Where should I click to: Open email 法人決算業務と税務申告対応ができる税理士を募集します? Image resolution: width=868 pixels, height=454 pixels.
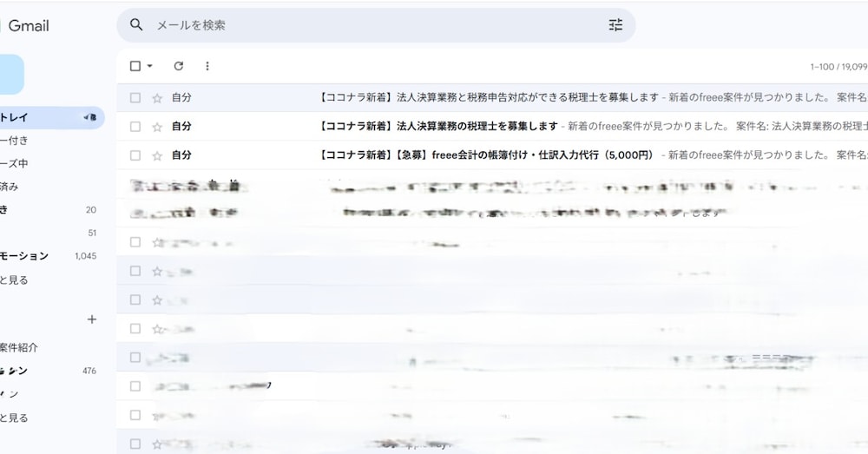[x=491, y=97]
